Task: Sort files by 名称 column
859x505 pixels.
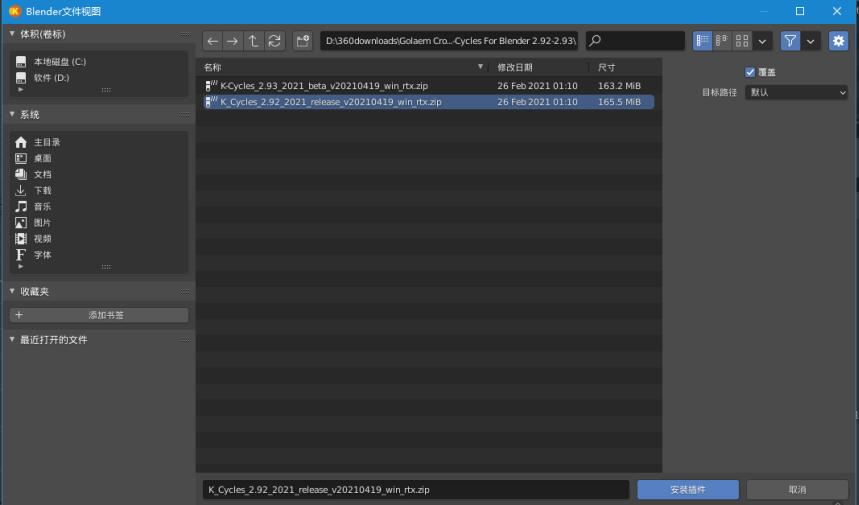Action: [x=213, y=67]
